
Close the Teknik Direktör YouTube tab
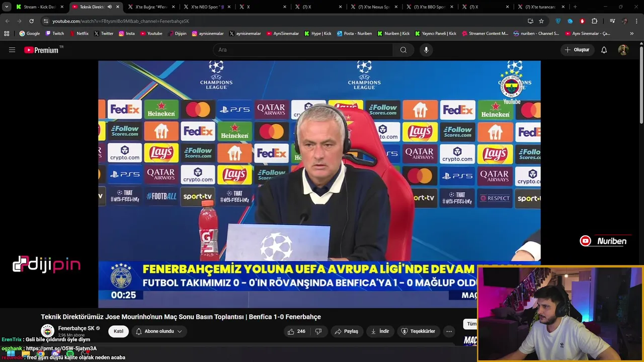118,7
